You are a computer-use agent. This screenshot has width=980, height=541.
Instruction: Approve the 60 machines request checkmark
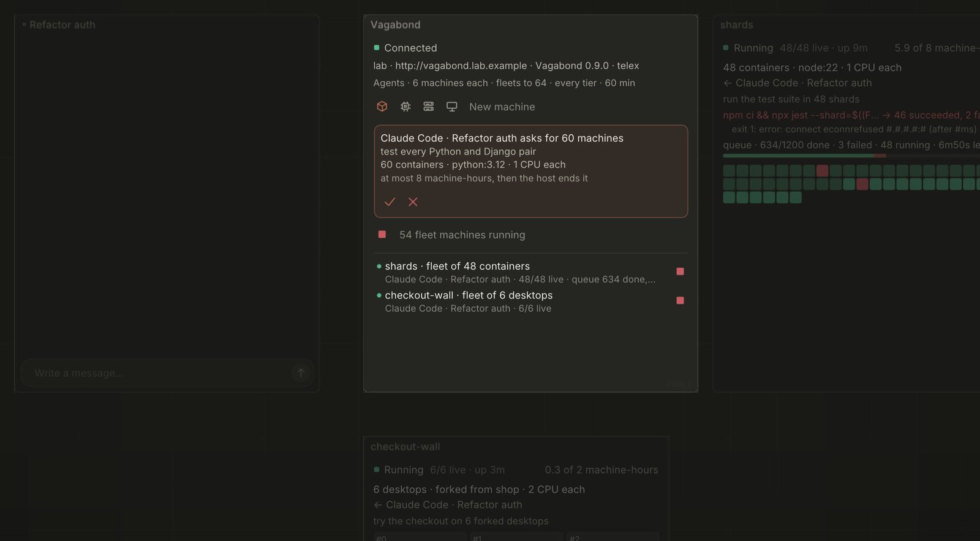point(390,202)
